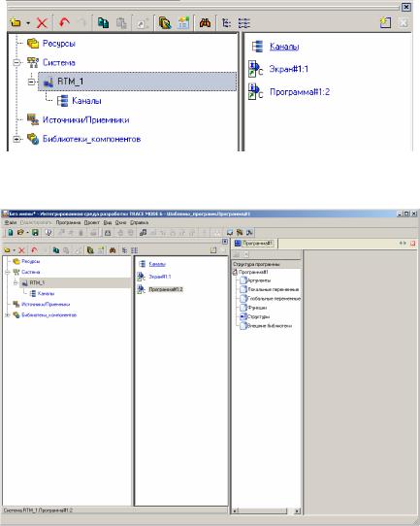Select Библиотеки_компонентов in the enlarged tree
Screen dimensions: 420x526
91,139
